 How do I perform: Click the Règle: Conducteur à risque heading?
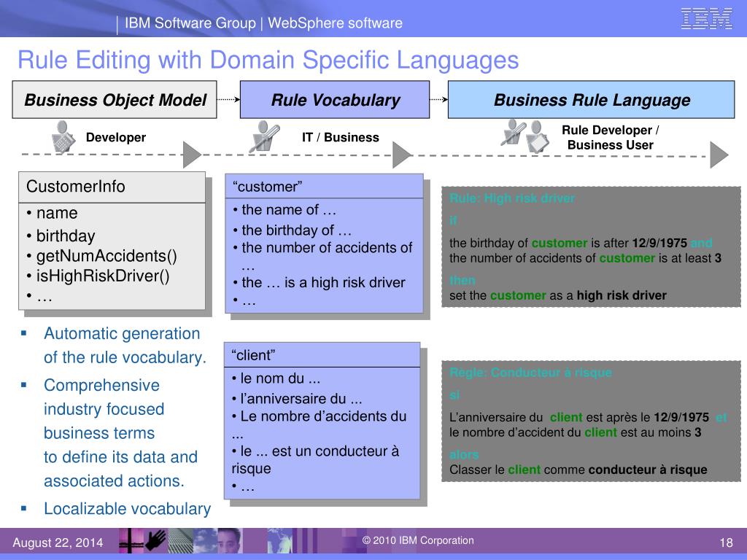[x=531, y=373]
